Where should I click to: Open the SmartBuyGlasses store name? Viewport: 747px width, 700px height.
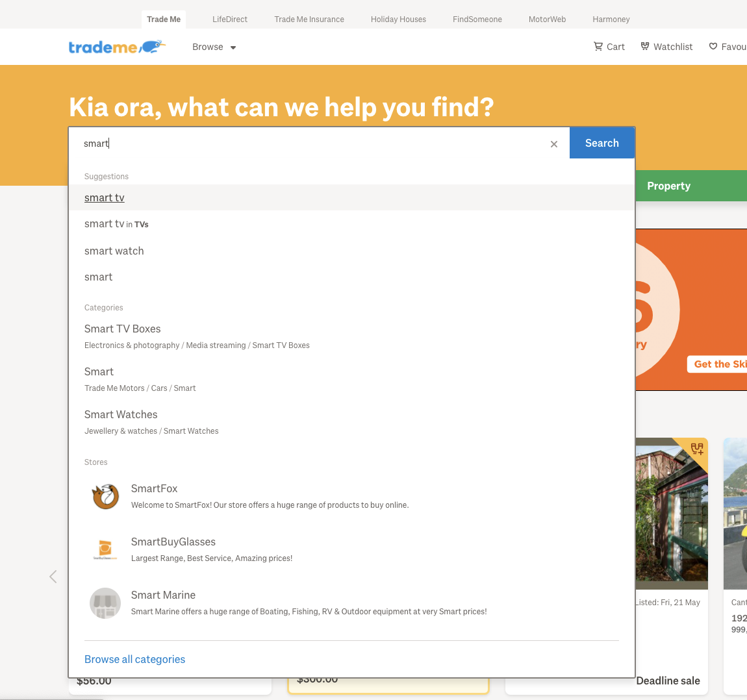tap(173, 542)
